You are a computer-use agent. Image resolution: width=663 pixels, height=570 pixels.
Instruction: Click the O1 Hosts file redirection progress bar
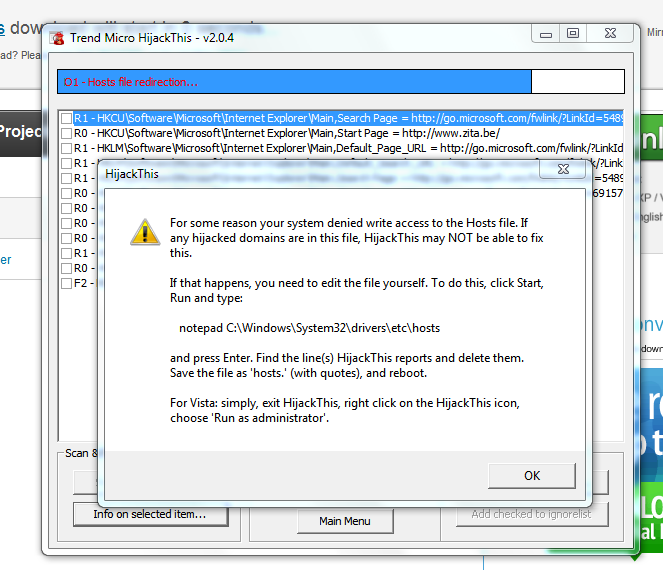pos(341,82)
